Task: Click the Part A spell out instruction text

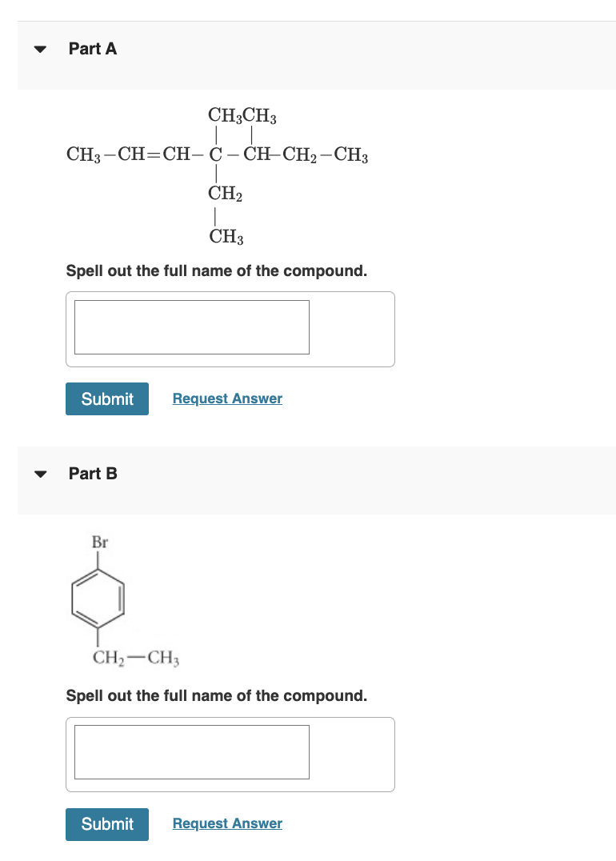Action: [x=217, y=270]
